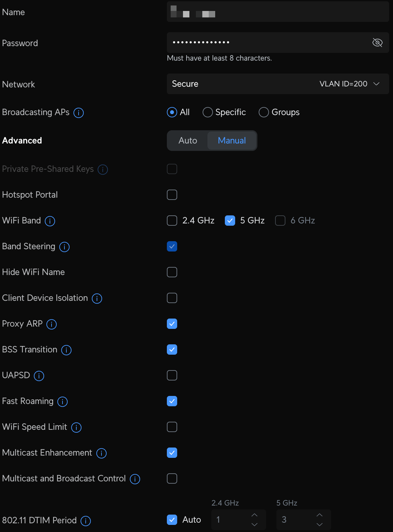The width and height of the screenshot is (393, 532).
Task: Open info tooltip for Multicast and Broadcast Control
Action: 135,479
